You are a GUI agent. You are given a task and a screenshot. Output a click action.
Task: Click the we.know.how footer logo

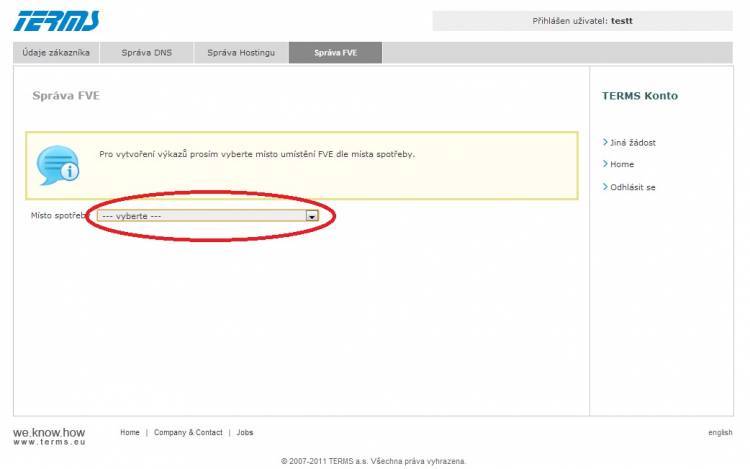click(49, 433)
